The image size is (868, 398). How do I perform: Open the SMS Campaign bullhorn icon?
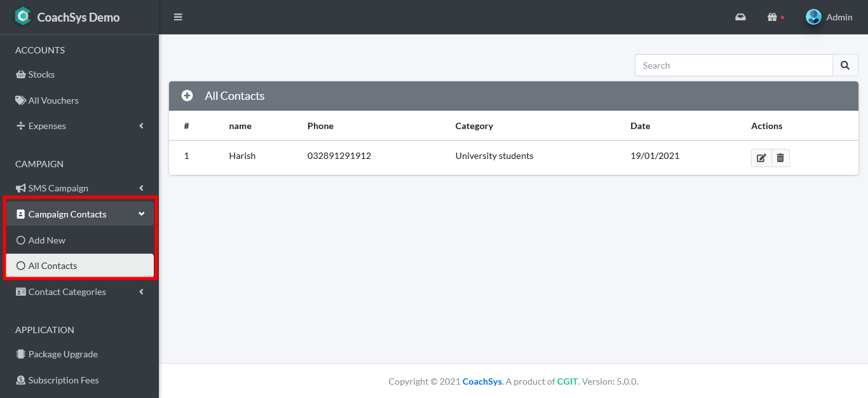click(21, 188)
